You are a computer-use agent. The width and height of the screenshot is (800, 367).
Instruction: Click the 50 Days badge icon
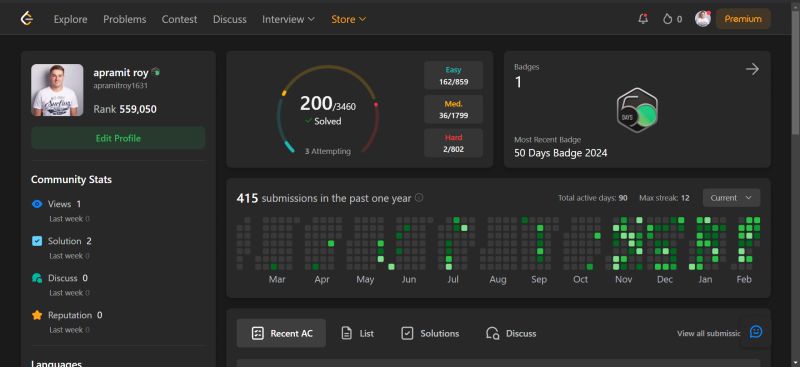pyautogui.click(x=637, y=110)
